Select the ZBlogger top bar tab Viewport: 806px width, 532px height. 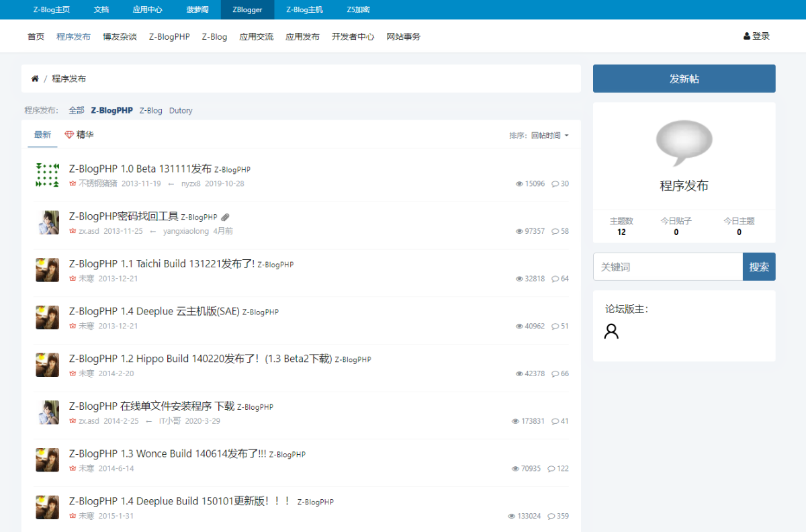tap(248, 9)
